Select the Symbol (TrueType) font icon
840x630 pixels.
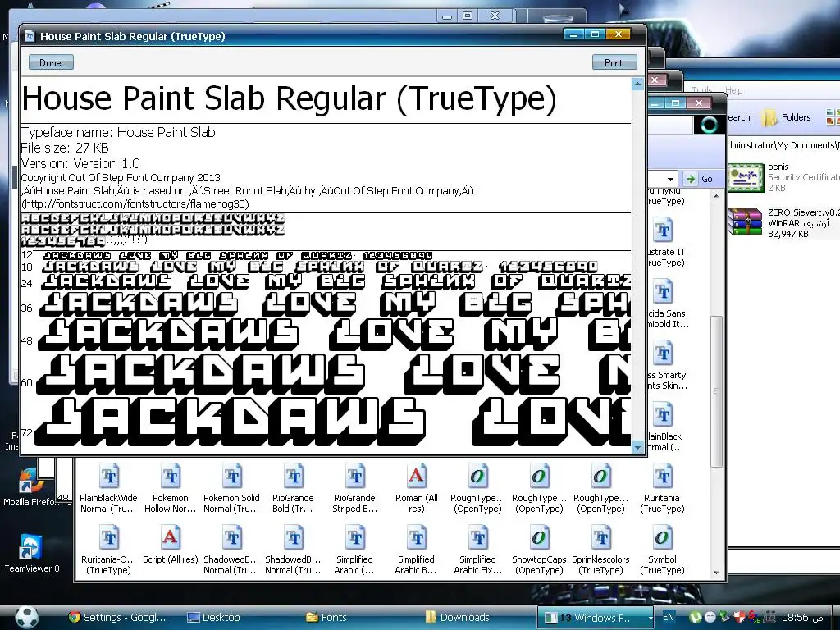click(662, 537)
